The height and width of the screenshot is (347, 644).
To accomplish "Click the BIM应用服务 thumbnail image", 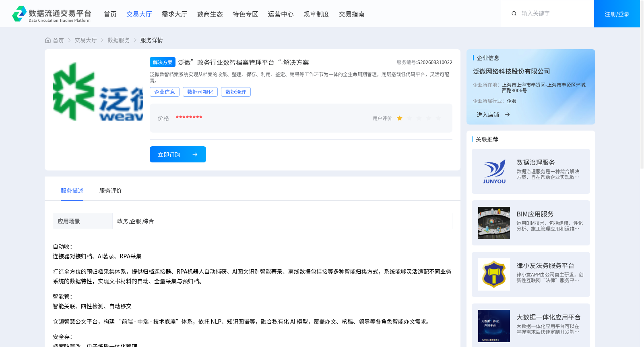I will click(494, 223).
